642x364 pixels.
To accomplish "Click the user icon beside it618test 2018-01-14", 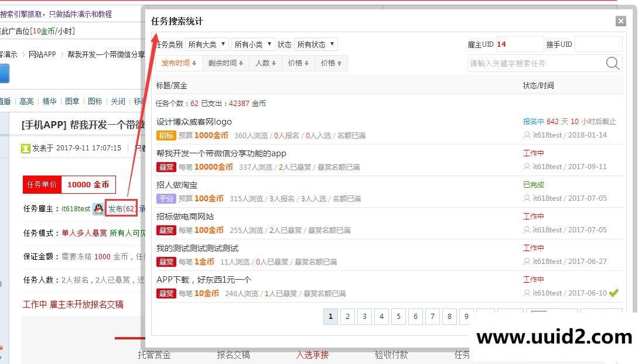I will tap(527, 135).
